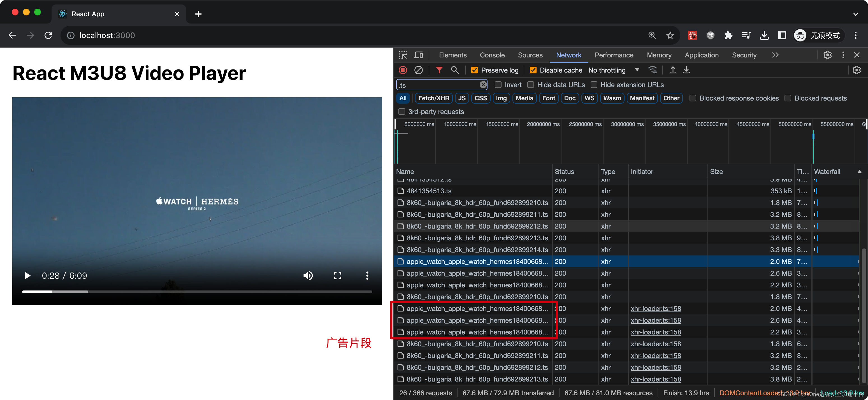The height and width of the screenshot is (400, 868).
Task: Click the network request list scrollbar
Action: (864, 315)
